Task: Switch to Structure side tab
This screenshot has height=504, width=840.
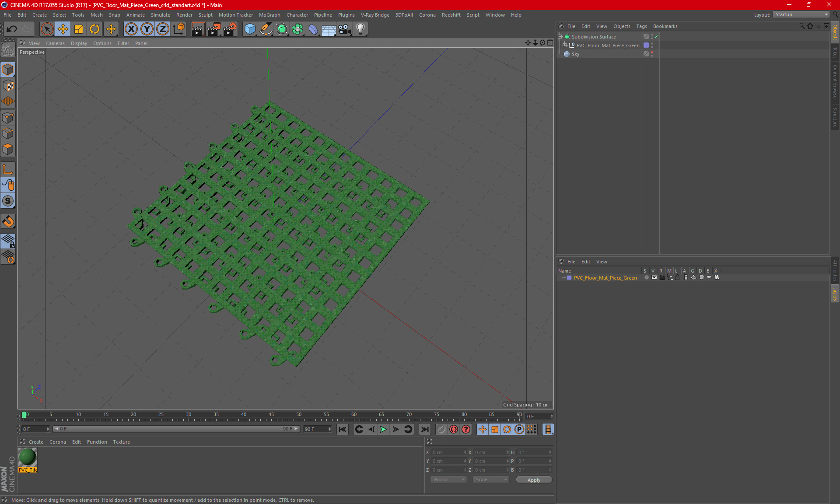Action: [835, 117]
